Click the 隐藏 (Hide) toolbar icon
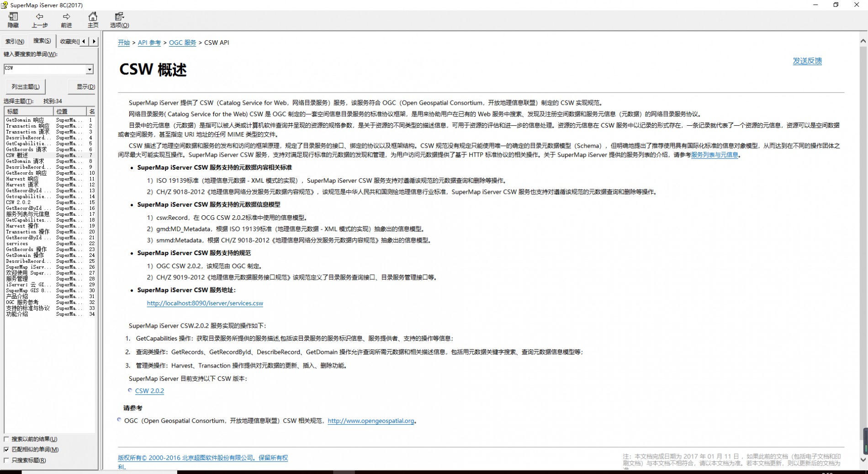 13,16
